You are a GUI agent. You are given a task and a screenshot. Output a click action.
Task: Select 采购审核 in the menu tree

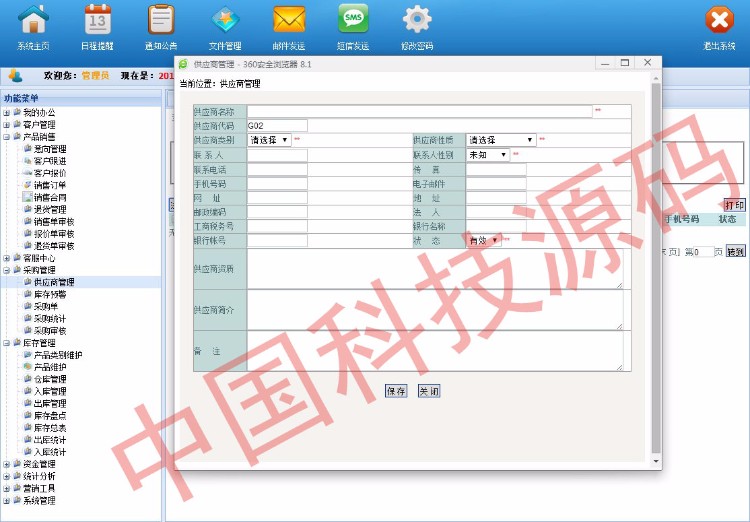[50, 331]
